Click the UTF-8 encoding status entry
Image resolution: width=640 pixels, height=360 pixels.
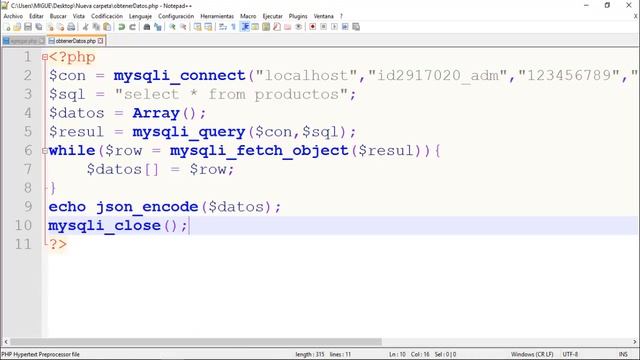(x=570, y=354)
